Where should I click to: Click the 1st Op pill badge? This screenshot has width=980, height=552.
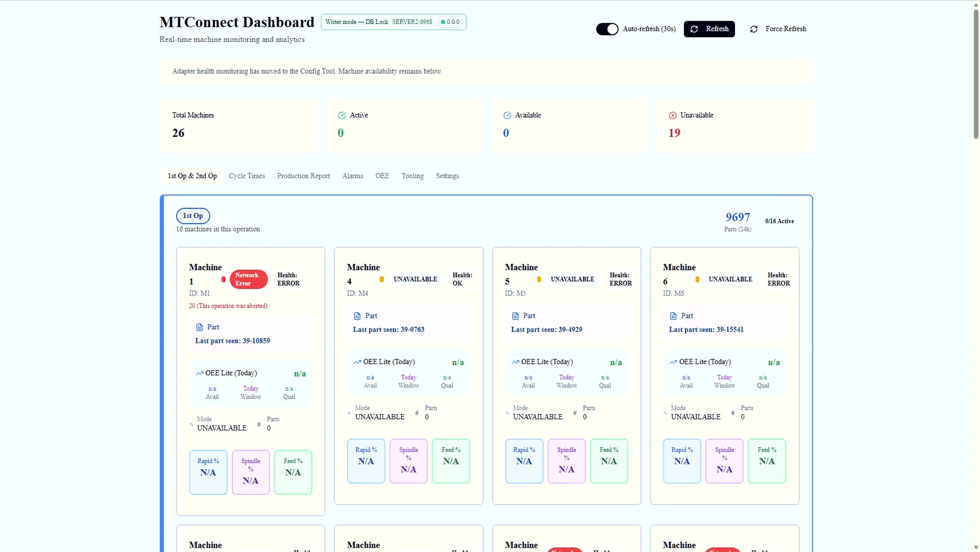pos(193,216)
